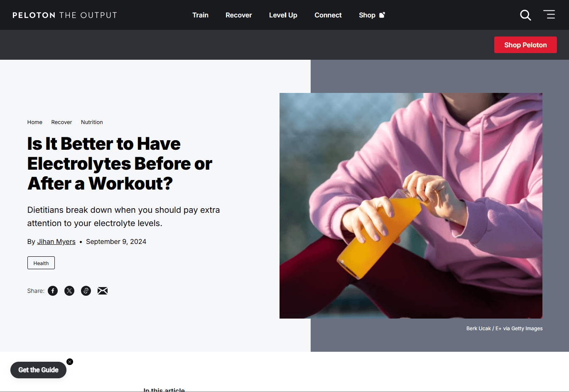Click the red Shop Peloton button
569x392 pixels.
[x=525, y=45]
